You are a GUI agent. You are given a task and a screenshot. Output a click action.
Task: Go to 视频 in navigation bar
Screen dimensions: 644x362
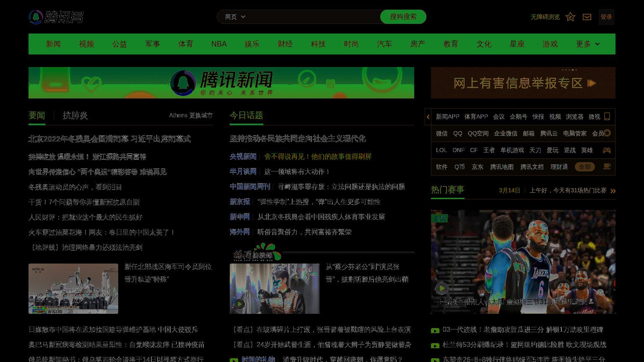pyautogui.click(x=86, y=44)
